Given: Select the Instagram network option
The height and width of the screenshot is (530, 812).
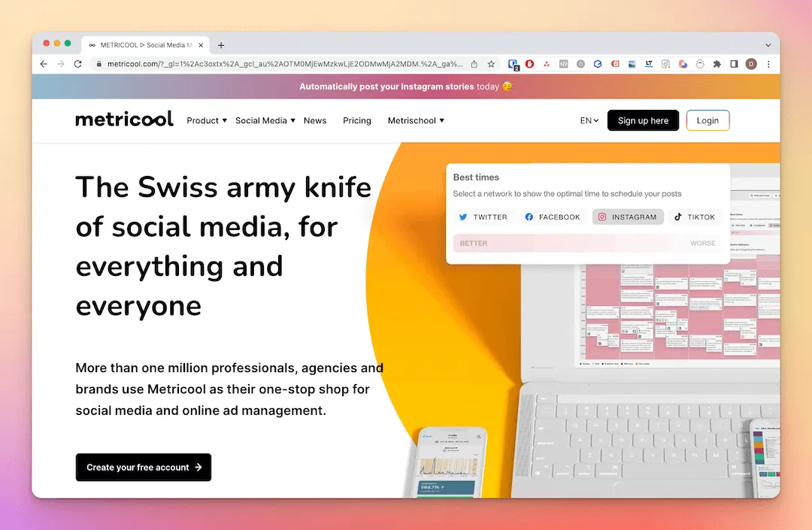Looking at the screenshot, I should click(628, 217).
